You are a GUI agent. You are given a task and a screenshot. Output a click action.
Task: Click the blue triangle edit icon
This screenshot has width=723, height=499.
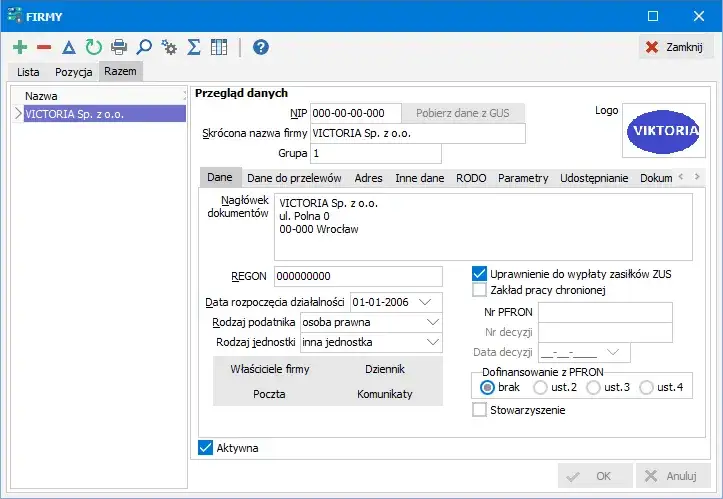pyautogui.click(x=69, y=47)
